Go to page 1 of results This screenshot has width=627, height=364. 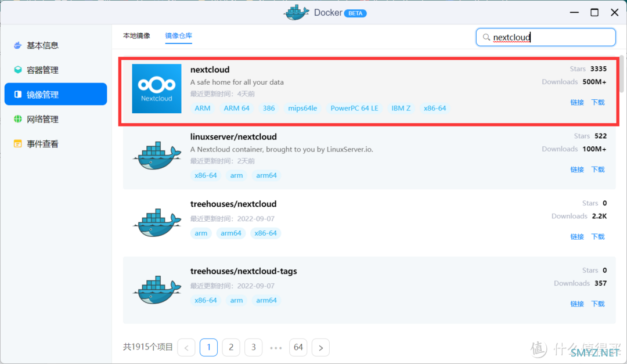click(209, 347)
